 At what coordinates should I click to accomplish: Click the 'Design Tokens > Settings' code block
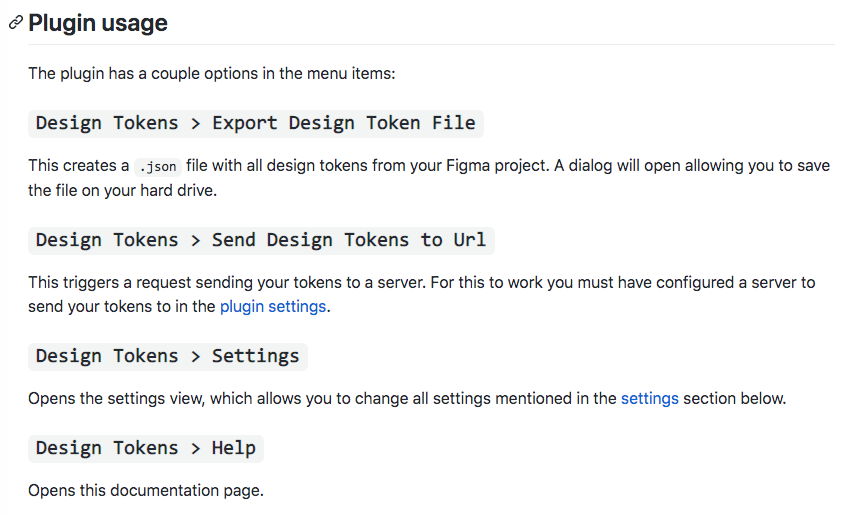tap(168, 357)
